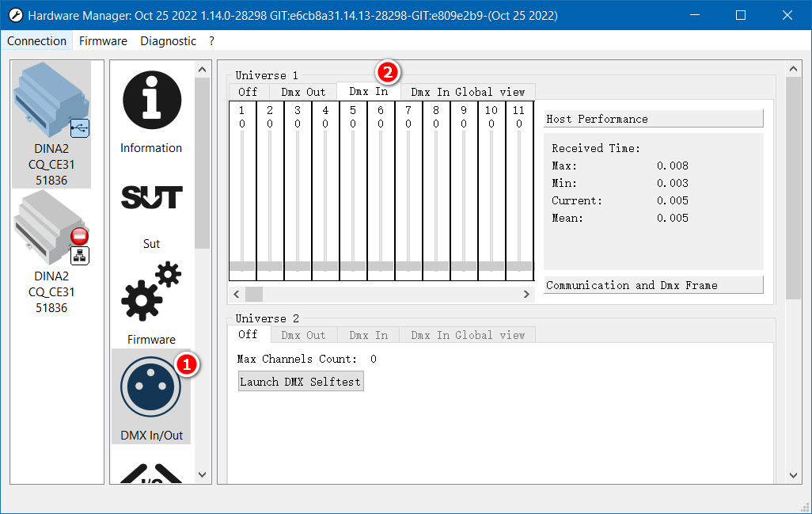Viewport: 812px width, 514px height.
Task: Open the Firmware menu in menu bar
Action: tap(103, 41)
